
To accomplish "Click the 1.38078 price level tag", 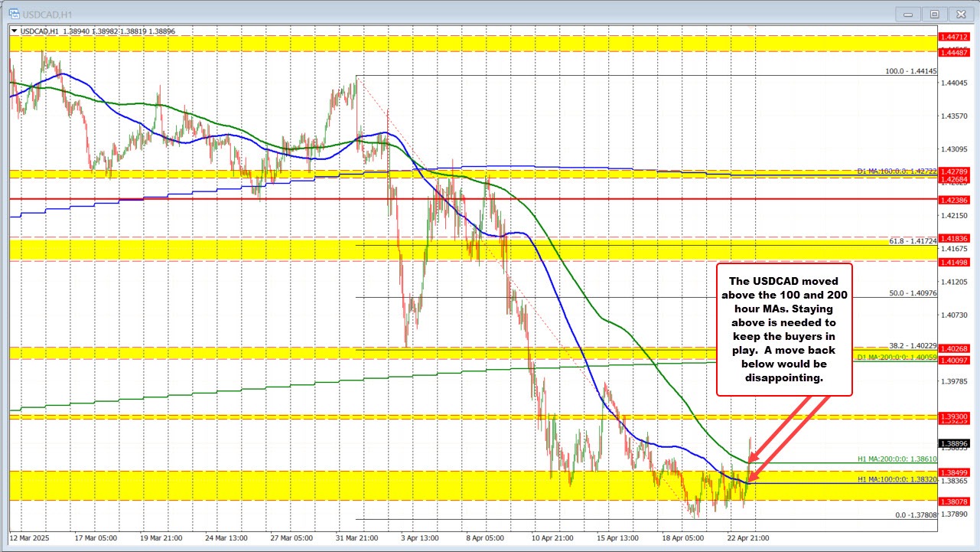I will (955, 501).
